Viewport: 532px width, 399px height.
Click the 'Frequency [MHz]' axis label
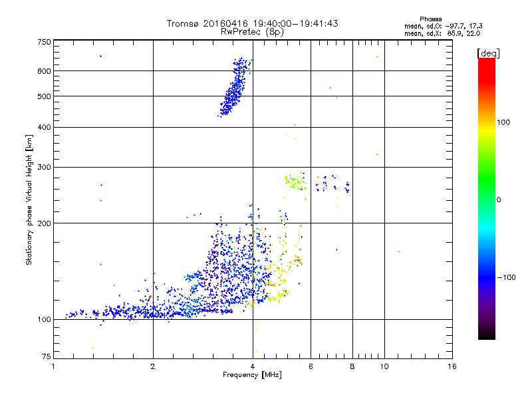click(x=252, y=375)
